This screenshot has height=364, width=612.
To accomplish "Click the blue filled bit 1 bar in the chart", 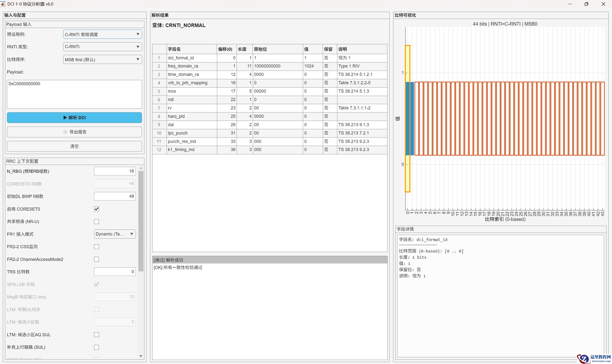I will coord(412,118).
